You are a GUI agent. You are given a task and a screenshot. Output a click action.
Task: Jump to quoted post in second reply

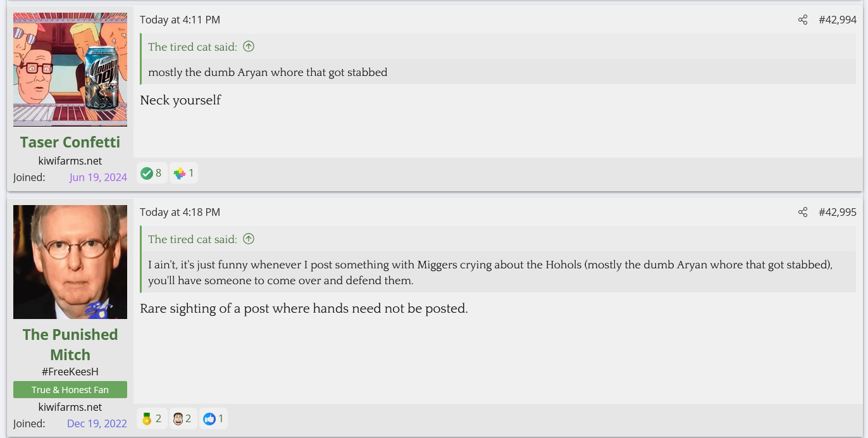(249, 239)
